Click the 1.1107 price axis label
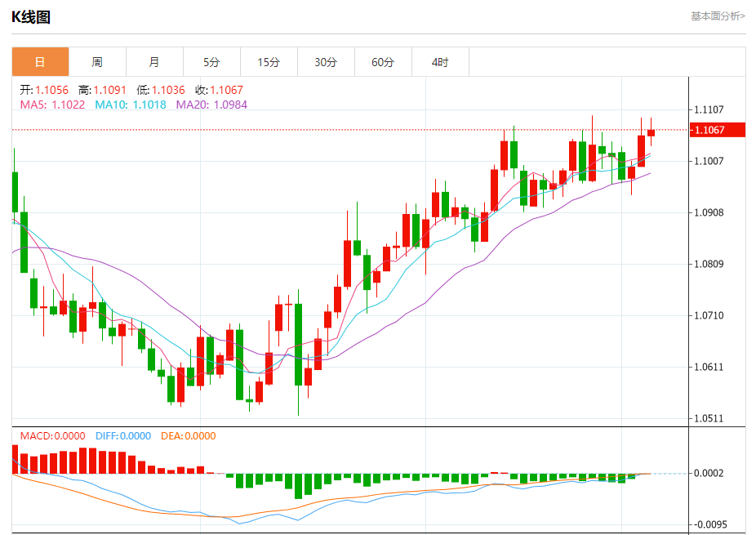 pyautogui.click(x=709, y=109)
